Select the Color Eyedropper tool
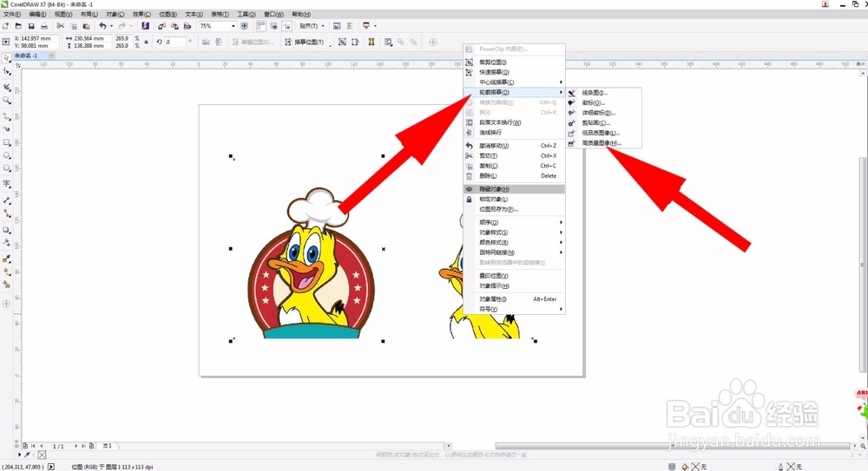Image resolution: width=868 pixels, height=471 pixels. pos(6,259)
